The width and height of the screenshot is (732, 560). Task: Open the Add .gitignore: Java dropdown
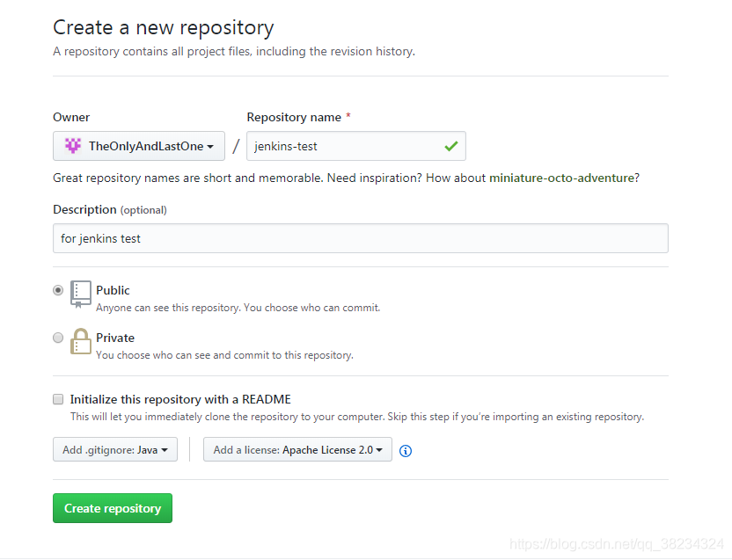coord(115,449)
